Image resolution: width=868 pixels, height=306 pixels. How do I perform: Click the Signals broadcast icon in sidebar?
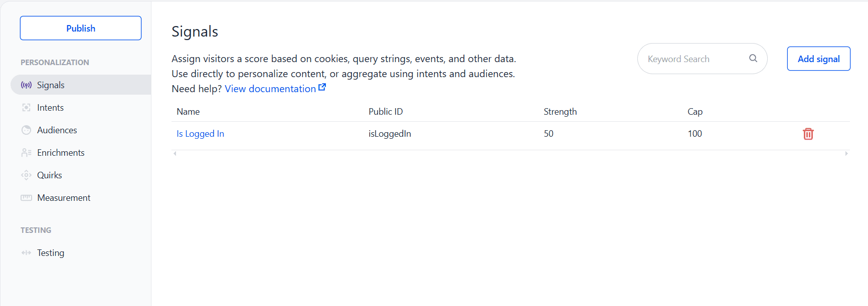click(26, 85)
